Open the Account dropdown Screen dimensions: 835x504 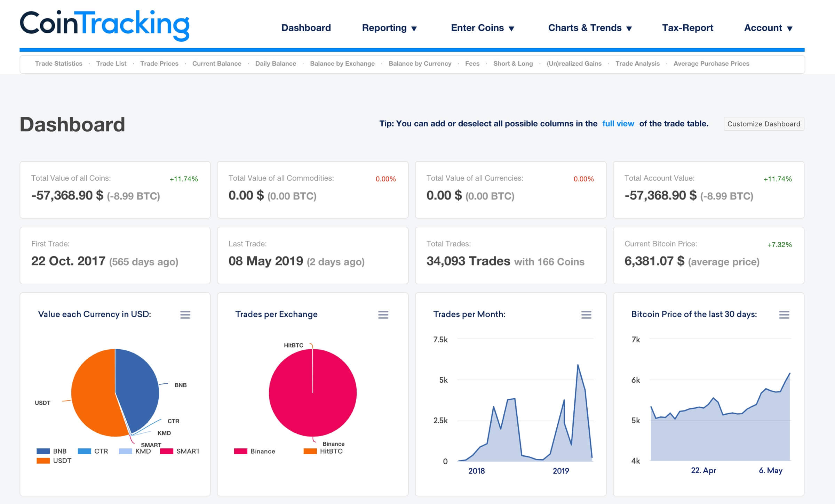[x=768, y=28]
